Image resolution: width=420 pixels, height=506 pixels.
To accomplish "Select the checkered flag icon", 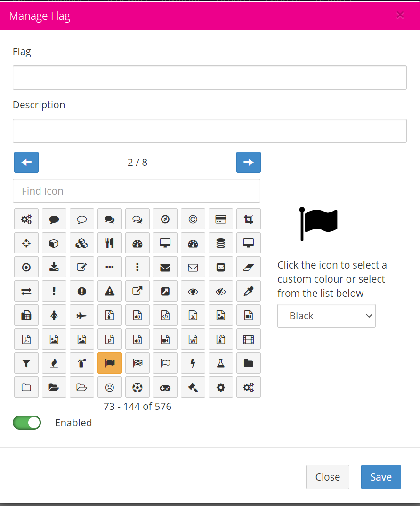I will coord(137,363).
